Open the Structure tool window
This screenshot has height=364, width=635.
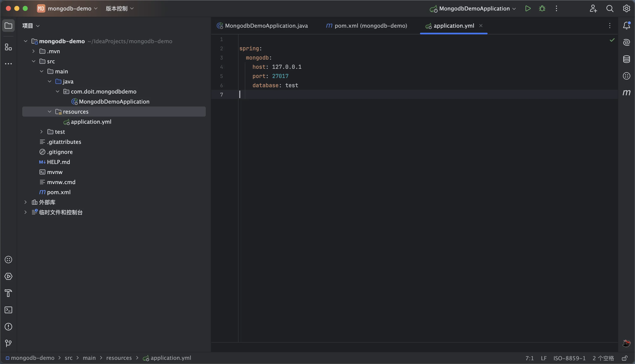tap(9, 47)
